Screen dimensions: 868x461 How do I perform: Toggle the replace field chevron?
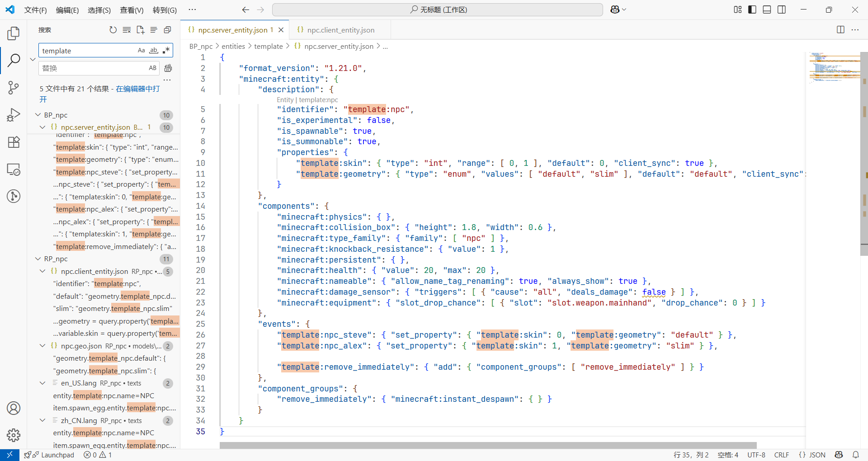pos(33,59)
